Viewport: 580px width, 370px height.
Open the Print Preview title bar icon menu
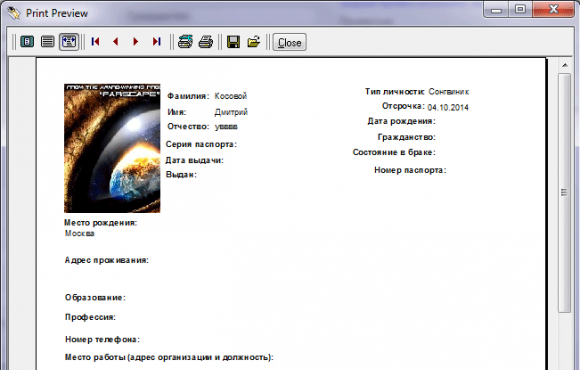click(x=14, y=13)
